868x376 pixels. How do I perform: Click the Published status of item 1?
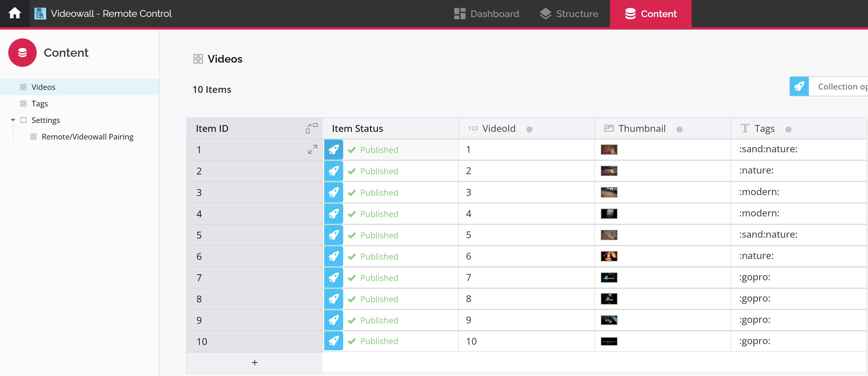(x=373, y=150)
